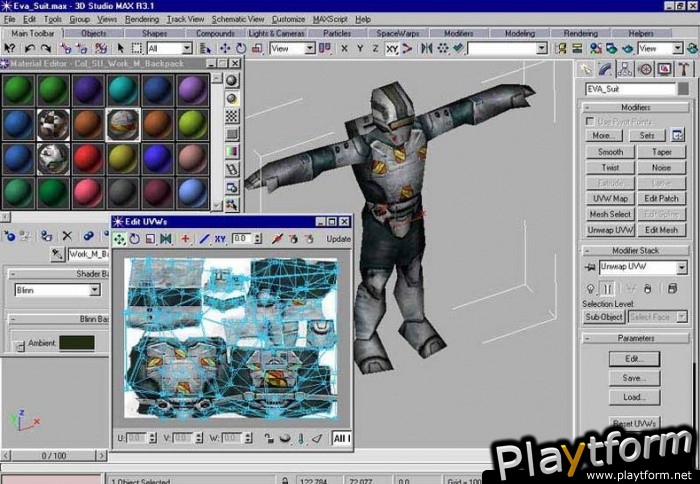Open the Hierarchy command panel tab
Image resolution: width=700 pixels, height=484 pixels.
pyautogui.click(x=625, y=69)
